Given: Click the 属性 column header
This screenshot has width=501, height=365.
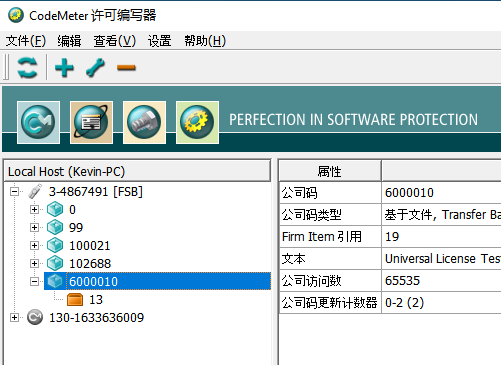Looking at the screenshot, I should [330, 171].
